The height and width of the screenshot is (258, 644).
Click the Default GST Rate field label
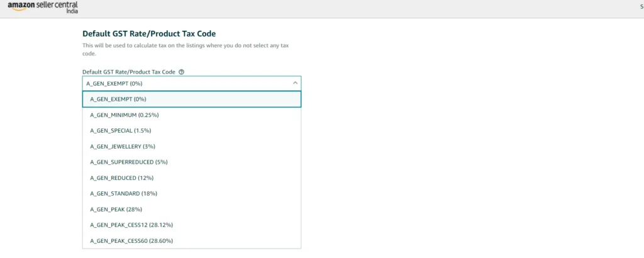[128, 72]
